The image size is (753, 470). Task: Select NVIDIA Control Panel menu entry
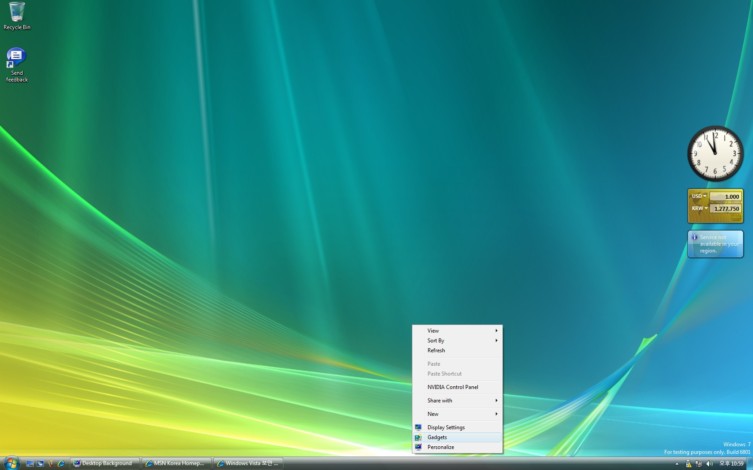[x=457, y=387]
